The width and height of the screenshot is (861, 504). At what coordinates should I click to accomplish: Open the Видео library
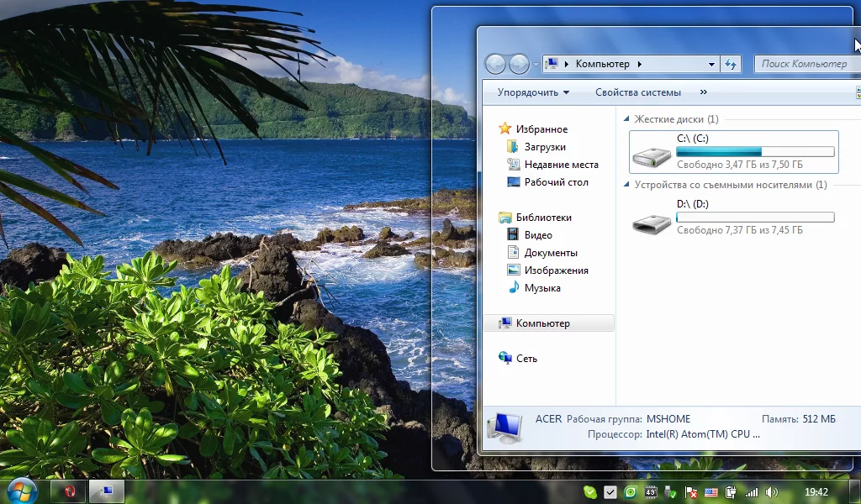pos(538,235)
